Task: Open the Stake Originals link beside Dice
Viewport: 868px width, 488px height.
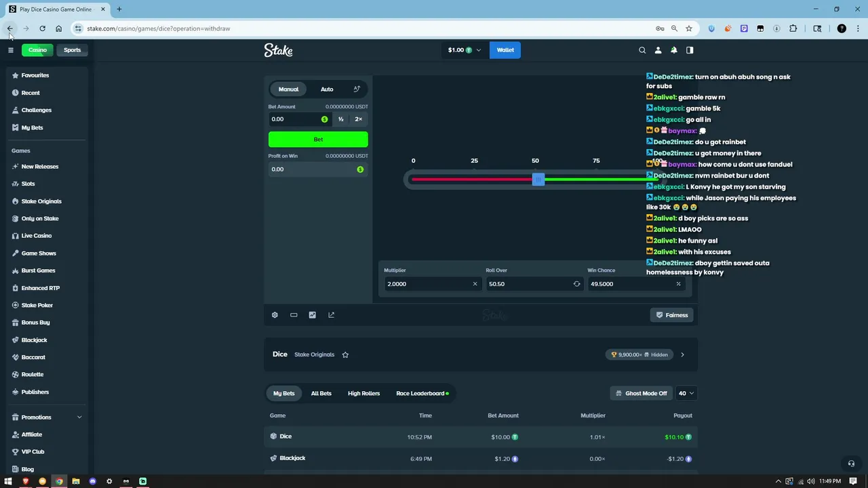Action: tap(314, 354)
